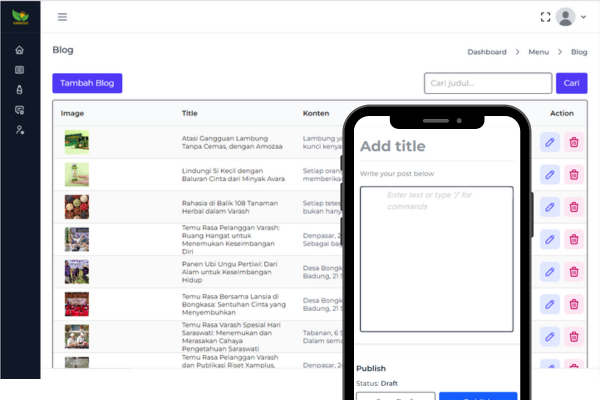Go to Menu breadcrumb link
Image resolution: width=600 pixels, height=400 pixels.
538,52
